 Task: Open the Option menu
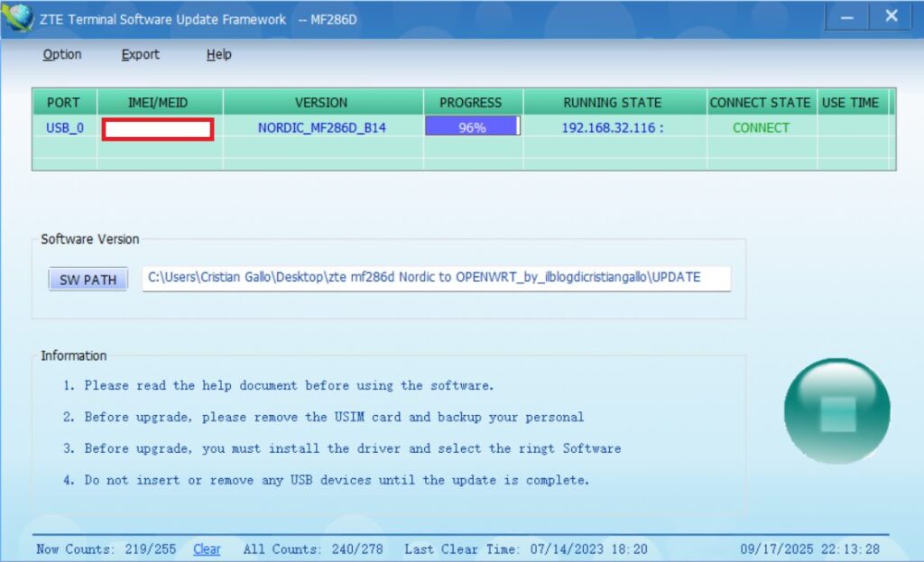tap(62, 55)
